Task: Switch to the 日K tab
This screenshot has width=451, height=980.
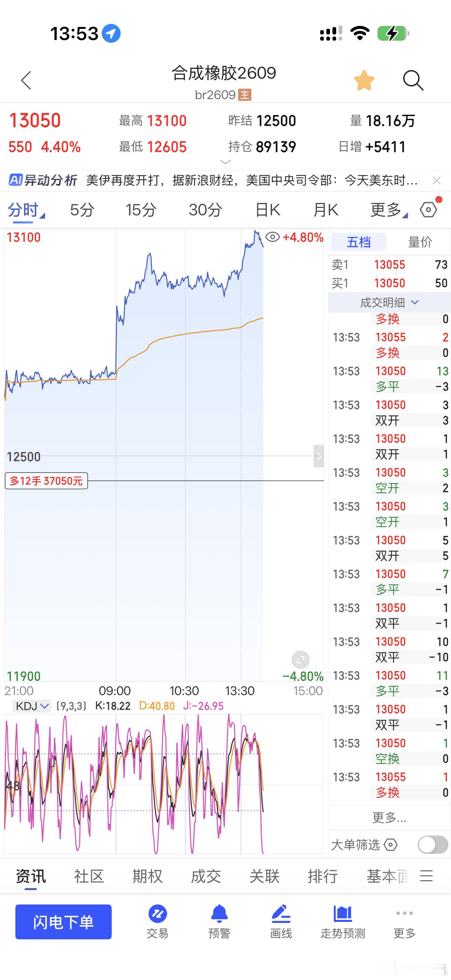Action: tap(268, 210)
